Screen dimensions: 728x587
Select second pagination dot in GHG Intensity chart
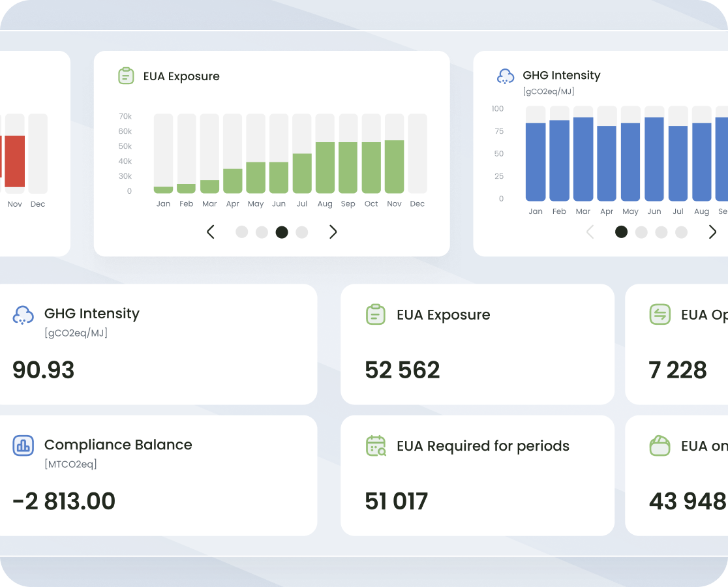(x=641, y=232)
